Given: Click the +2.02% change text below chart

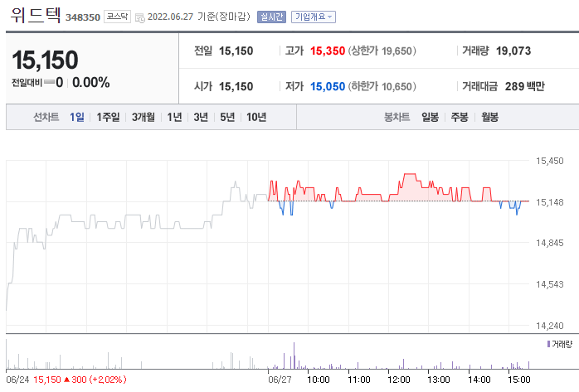Looking at the screenshot, I should click(x=107, y=380).
